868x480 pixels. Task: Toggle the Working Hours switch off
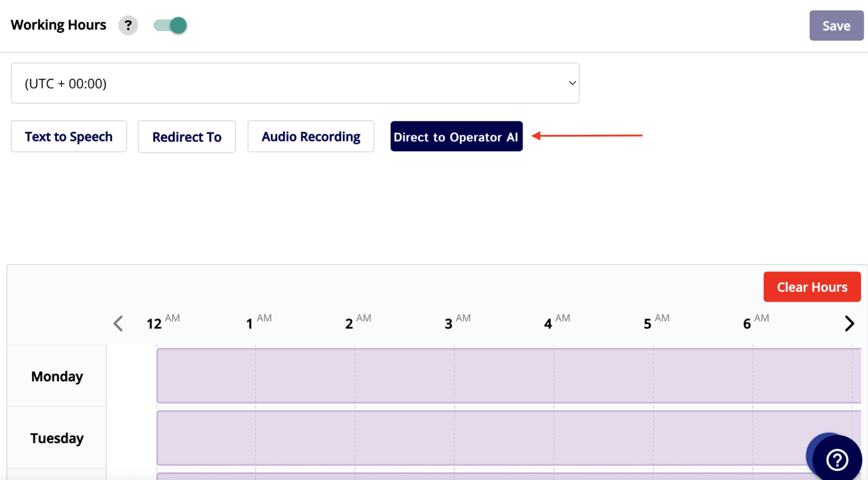[x=170, y=25]
